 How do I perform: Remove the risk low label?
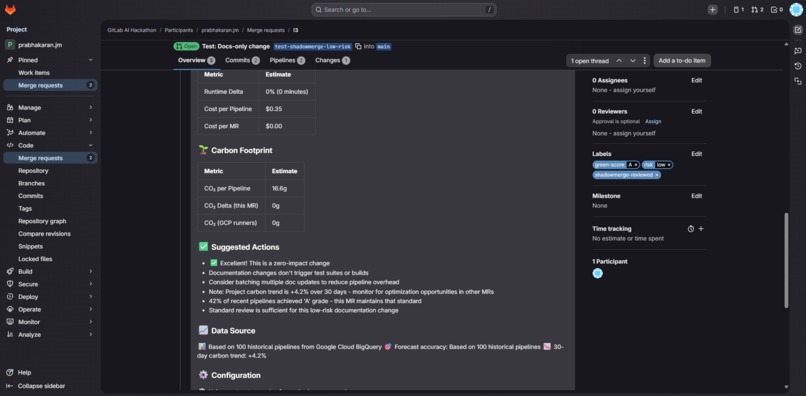coord(669,165)
